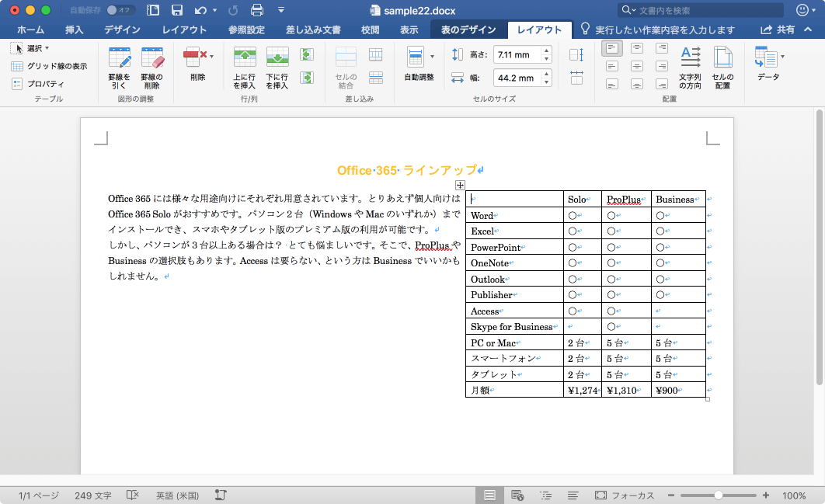
Task: Switch to the Mailings tab
Action: (x=313, y=30)
